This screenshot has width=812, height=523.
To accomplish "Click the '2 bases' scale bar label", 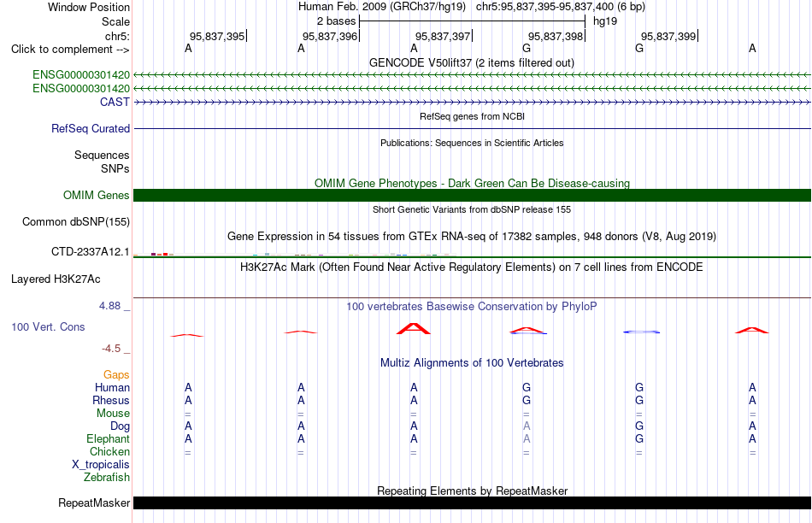I will pos(336,21).
